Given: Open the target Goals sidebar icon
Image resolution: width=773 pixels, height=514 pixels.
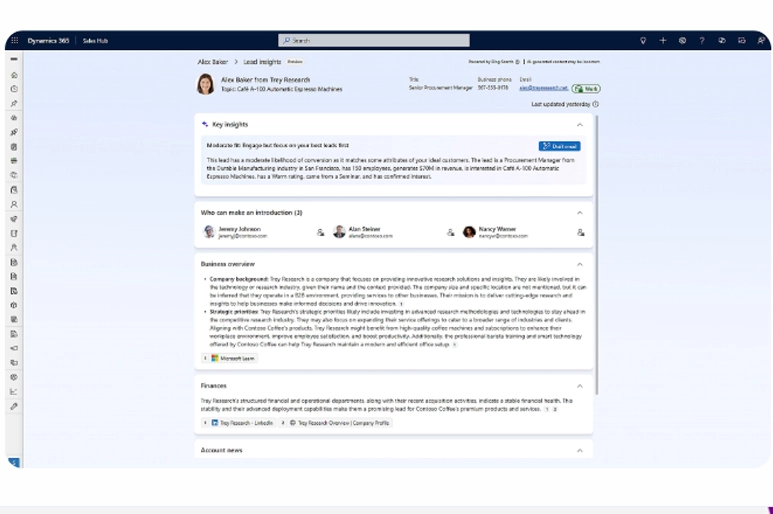Looking at the screenshot, I should click(14, 377).
